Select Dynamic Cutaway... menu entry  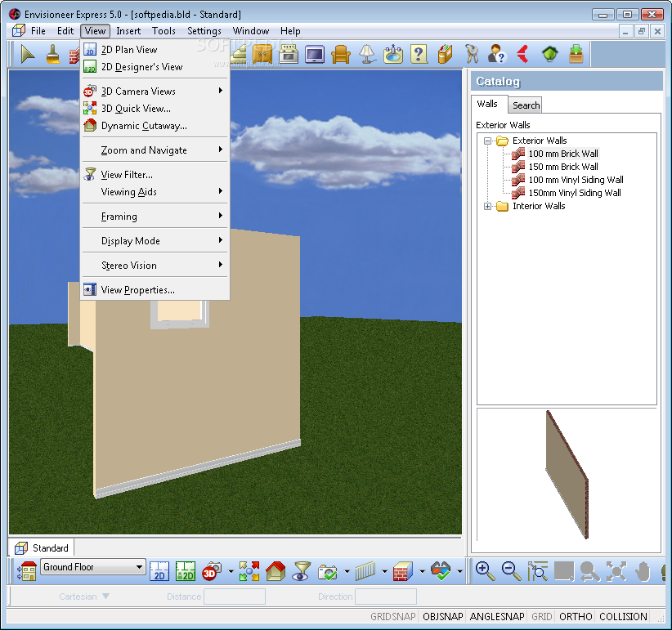[155, 126]
